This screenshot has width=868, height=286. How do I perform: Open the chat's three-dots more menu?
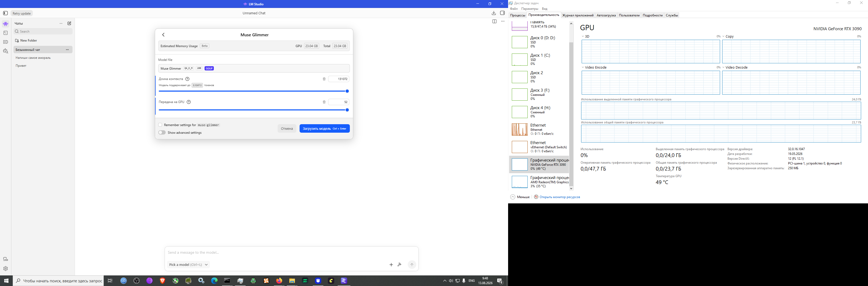pos(503,21)
